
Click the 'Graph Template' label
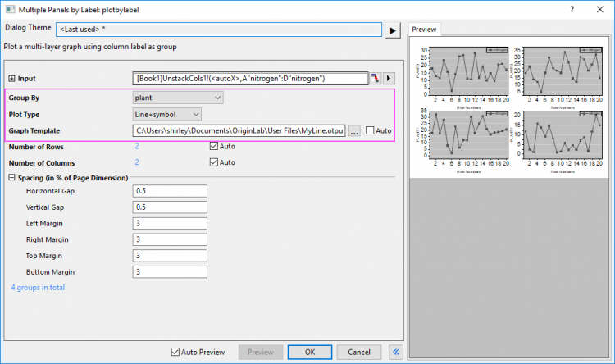click(x=34, y=131)
